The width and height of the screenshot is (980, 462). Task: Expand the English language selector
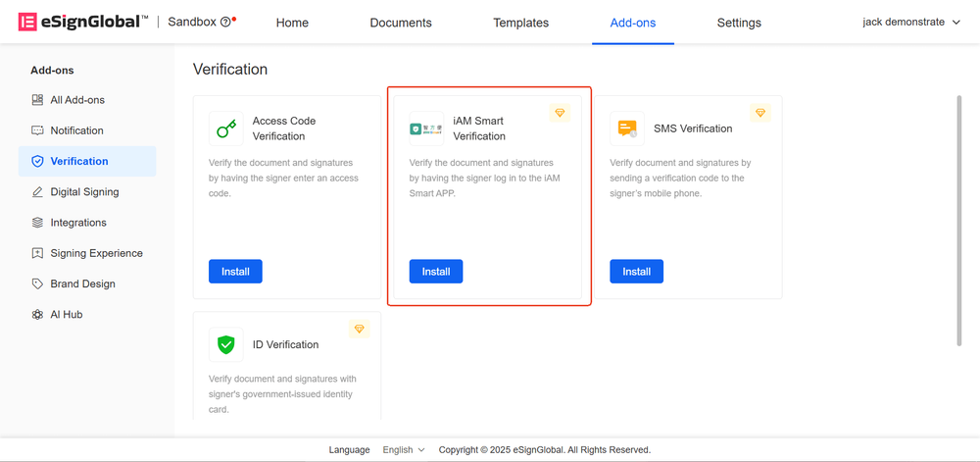[x=404, y=450]
